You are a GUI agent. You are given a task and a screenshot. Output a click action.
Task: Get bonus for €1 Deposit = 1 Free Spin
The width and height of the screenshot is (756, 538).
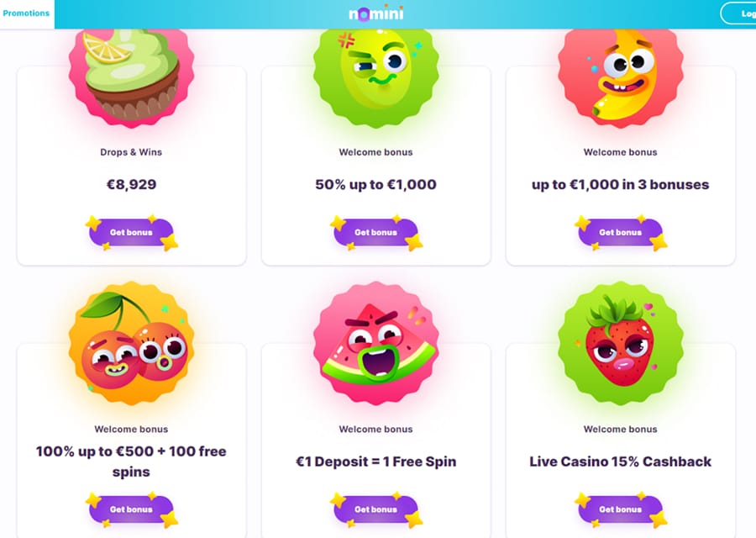pos(376,509)
